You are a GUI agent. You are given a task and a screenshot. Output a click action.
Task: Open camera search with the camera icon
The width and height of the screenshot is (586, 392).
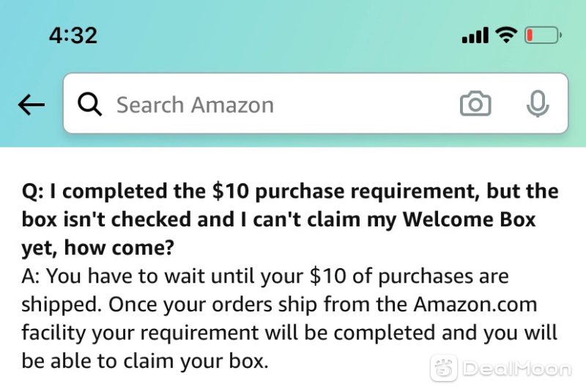pos(475,103)
